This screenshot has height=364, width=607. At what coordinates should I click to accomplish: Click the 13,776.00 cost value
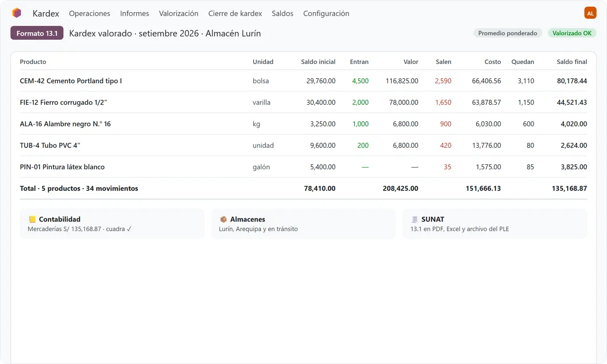coord(487,146)
